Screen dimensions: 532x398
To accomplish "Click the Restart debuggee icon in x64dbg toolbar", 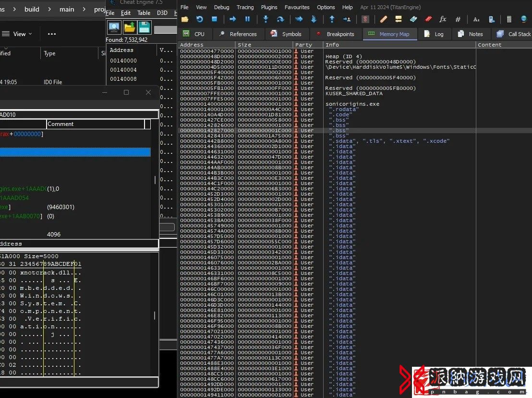I will coord(200,19).
